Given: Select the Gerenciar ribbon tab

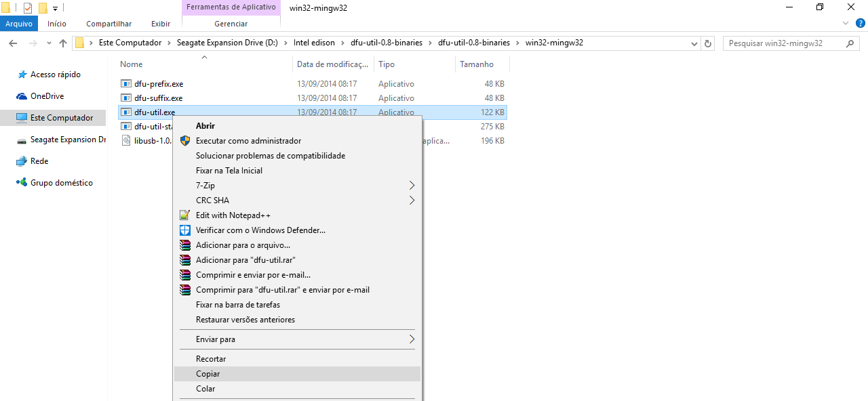Looking at the screenshot, I should [x=231, y=24].
